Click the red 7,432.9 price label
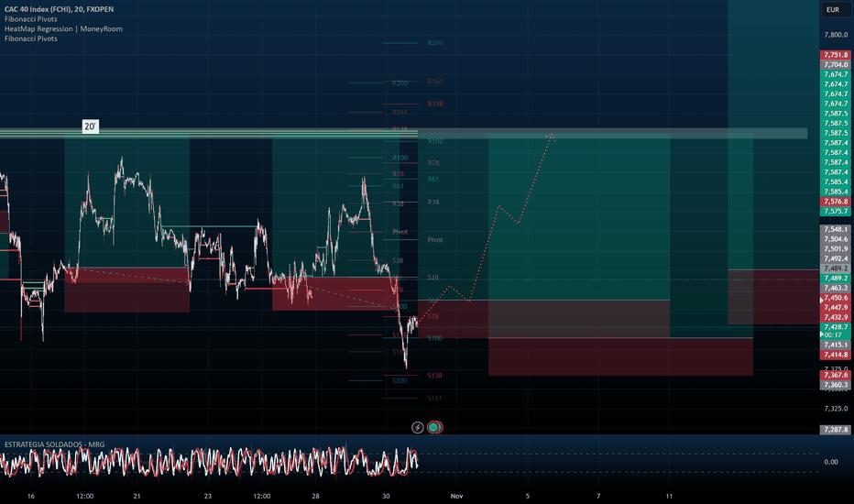This screenshot has width=854, height=504. [x=836, y=318]
